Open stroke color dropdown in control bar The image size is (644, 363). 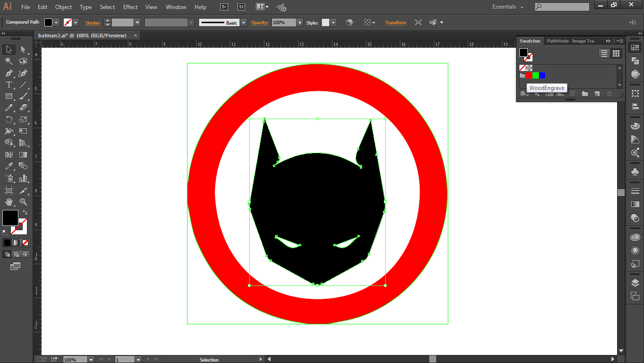pos(76,23)
